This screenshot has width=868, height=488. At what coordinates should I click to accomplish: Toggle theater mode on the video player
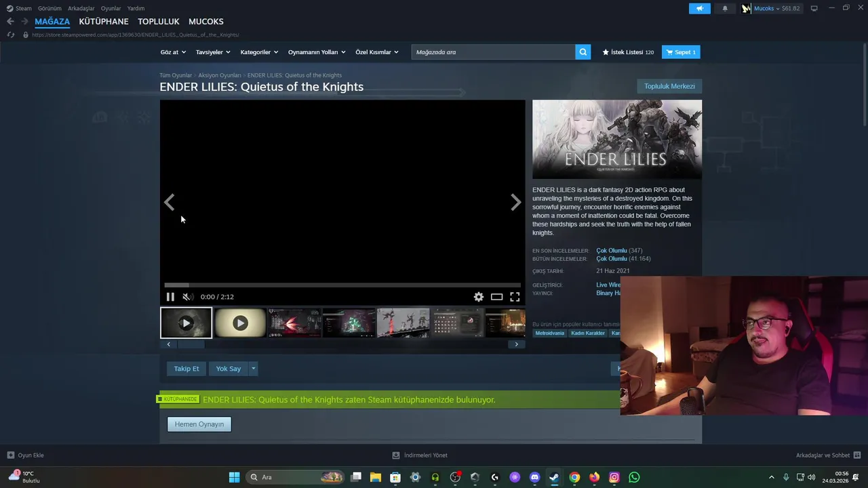coord(497,297)
